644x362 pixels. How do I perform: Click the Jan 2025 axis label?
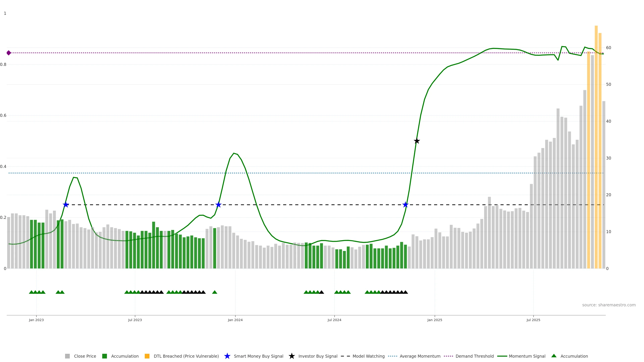pyautogui.click(x=435, y=320)
